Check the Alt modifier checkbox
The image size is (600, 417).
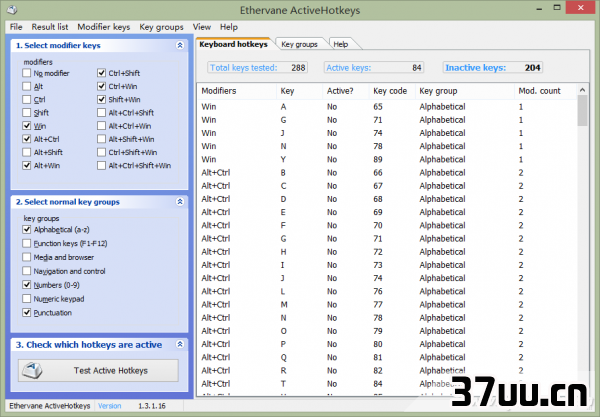coord(26,86)
